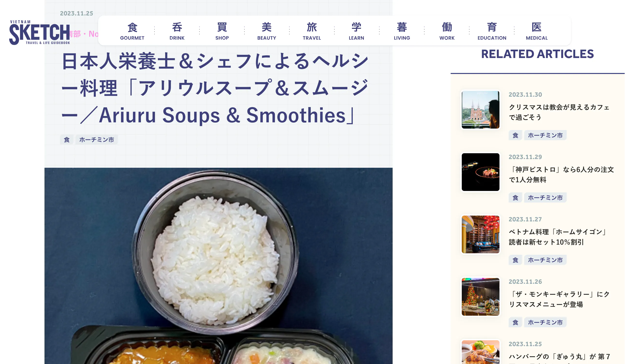The width and height of the screenshot is (631, 364).
Task: Open the WORK 働 category
Action: pos(447,31)
